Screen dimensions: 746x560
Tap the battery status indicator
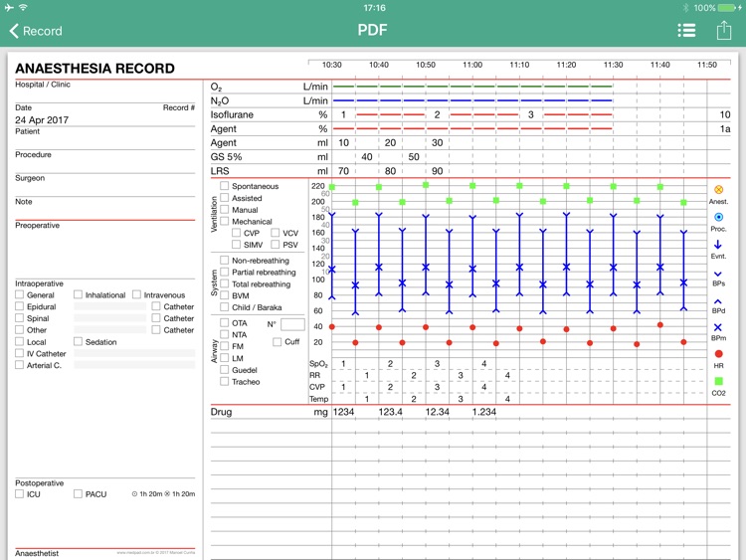point(726,8)
